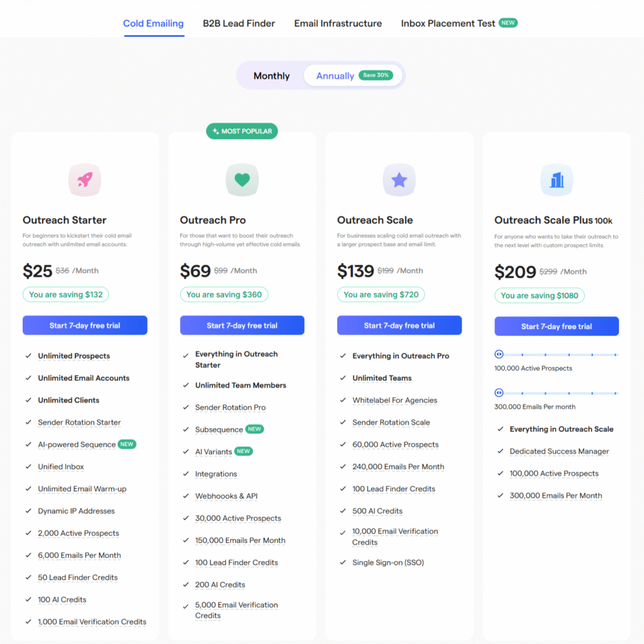Click the NEW badge next to AI-powered Sequence

pos(126,444)
